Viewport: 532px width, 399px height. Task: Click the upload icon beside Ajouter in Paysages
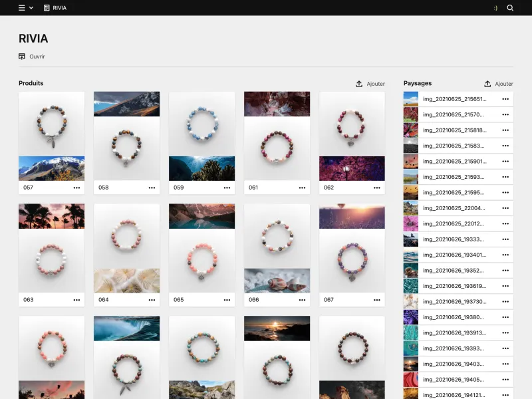pos(487,83)
